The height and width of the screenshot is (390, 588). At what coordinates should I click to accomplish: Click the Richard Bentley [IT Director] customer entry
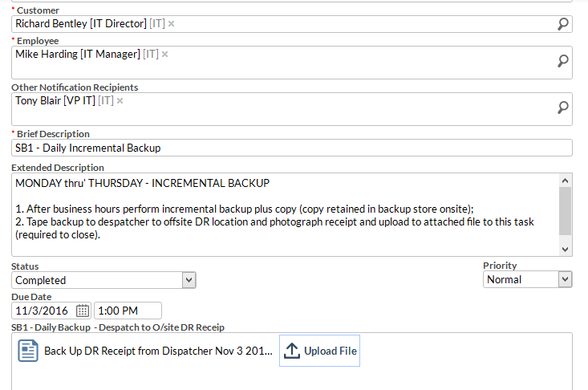pos(81,23)
